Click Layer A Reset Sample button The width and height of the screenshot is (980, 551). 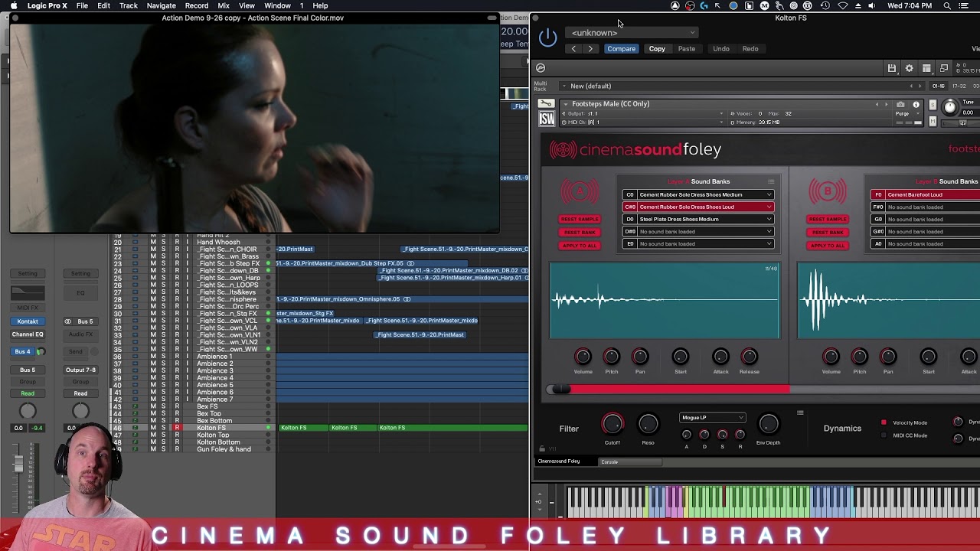[580, 220]
